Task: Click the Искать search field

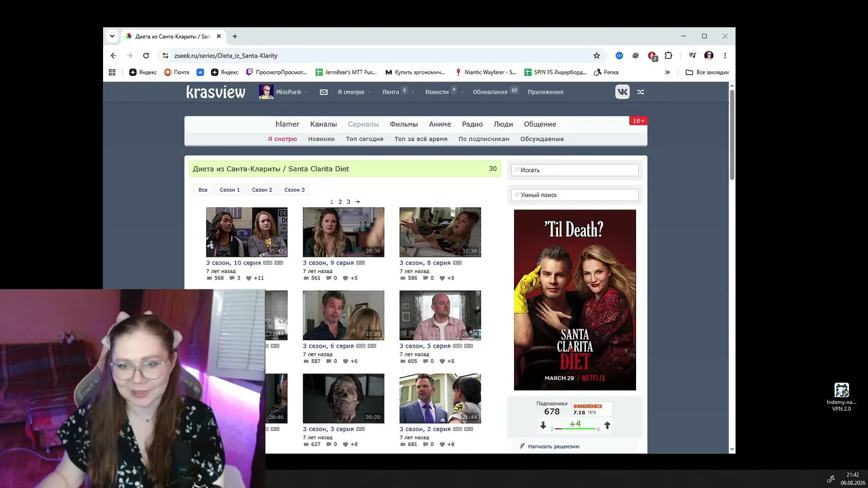Action: coord(575,170)
